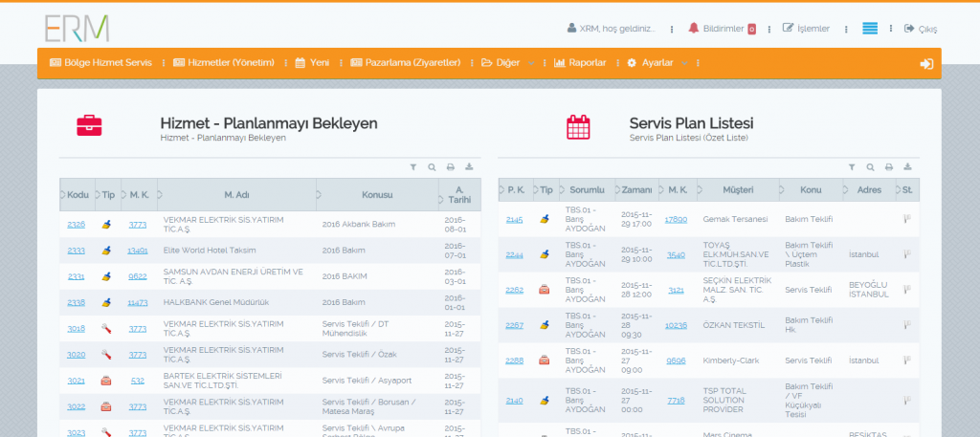Open Pazarlama (Ziyaretler) menu
This screenshot has height=437, width=980.
pyautogui.click(x=406, y=63)
